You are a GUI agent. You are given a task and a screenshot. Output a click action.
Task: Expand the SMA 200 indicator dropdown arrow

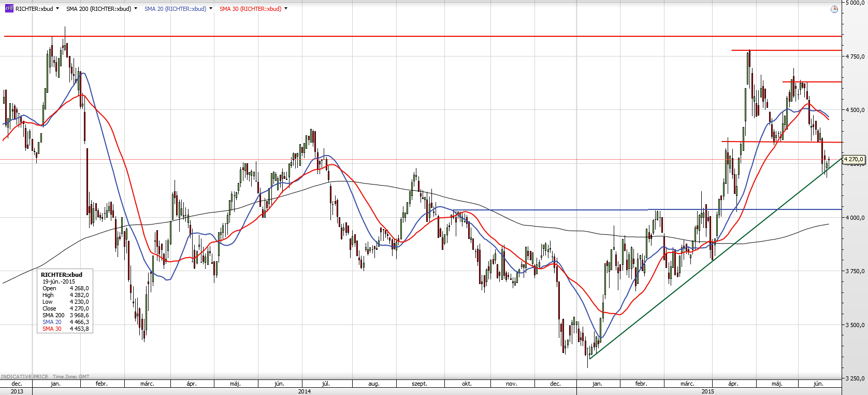136,9
